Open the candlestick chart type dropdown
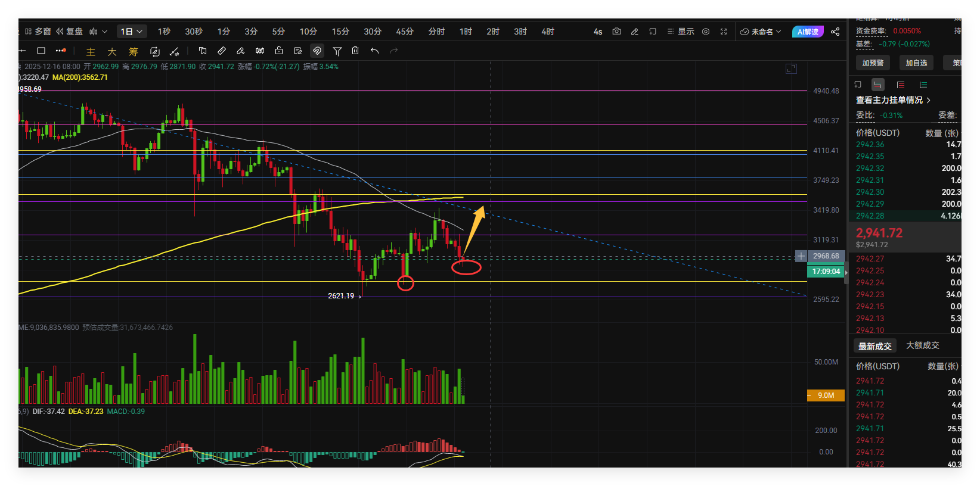The image size is (980, 486). [98, 32]
